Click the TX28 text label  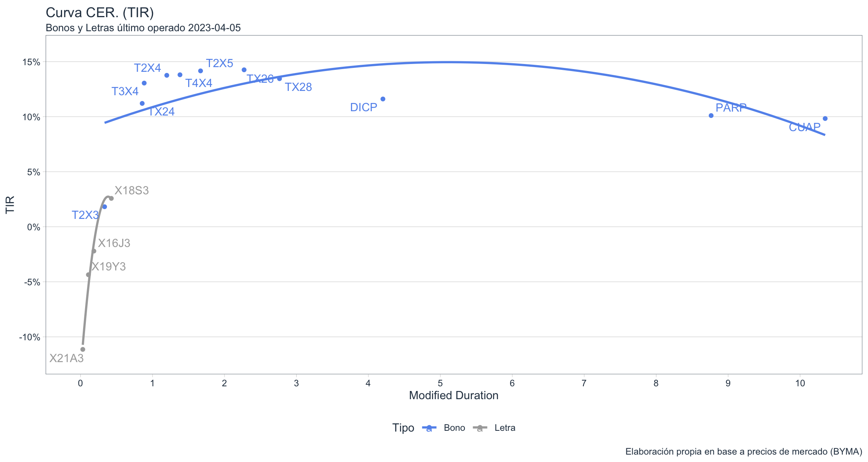click(298, 87)
